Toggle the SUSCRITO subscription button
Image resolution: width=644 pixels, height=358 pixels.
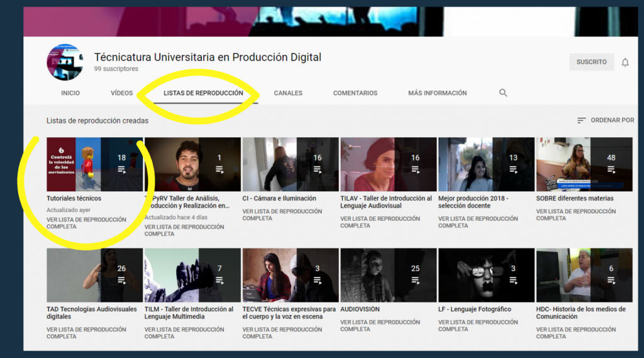591,62
